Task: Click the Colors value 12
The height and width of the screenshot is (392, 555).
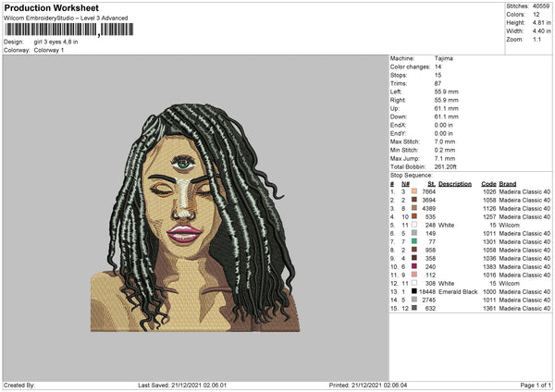Action: pyautogui.click(x=536, y=15)
